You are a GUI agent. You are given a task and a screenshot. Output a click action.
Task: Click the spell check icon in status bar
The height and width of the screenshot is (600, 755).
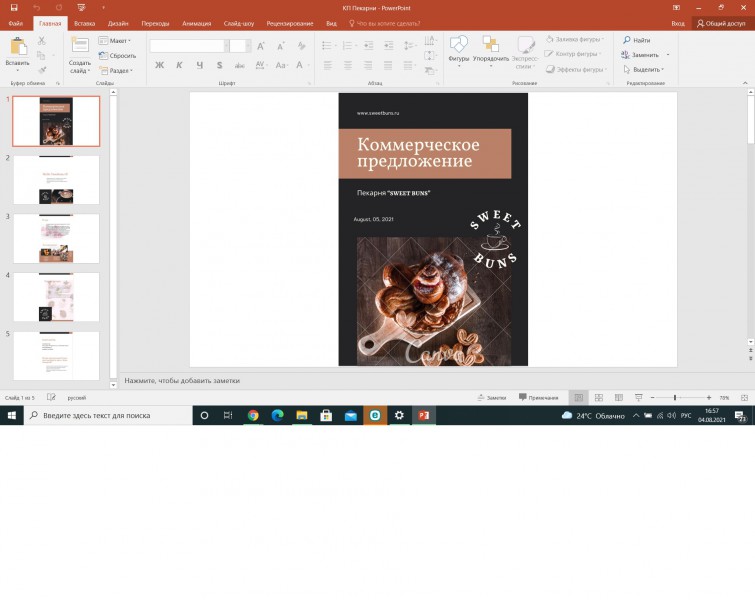51,397
